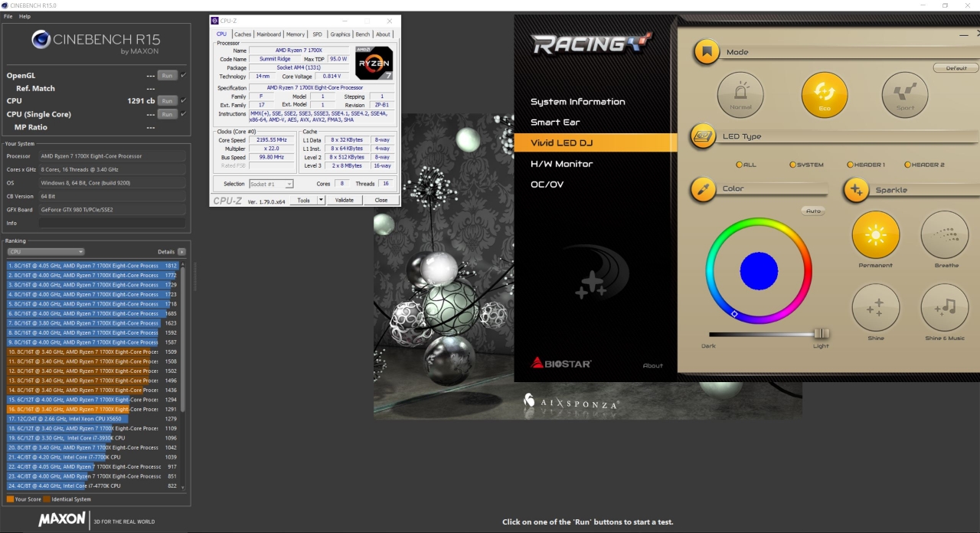Click the CPU-Z title bar icon
The image size is (980, 533).
pyautogui.click(x=215, y=21)
